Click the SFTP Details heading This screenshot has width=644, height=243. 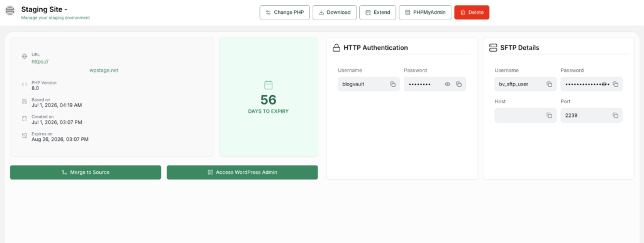point(519,48)
